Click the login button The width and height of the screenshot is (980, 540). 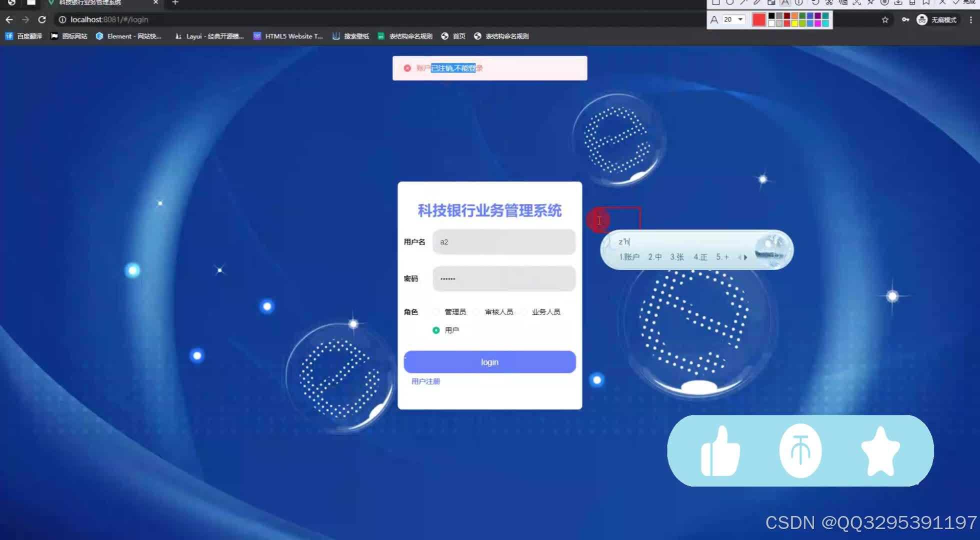pyautogui.click(x=490, y=362)
